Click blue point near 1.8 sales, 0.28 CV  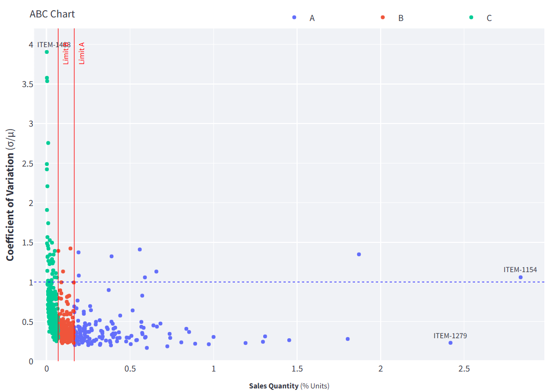coord(347,339)
